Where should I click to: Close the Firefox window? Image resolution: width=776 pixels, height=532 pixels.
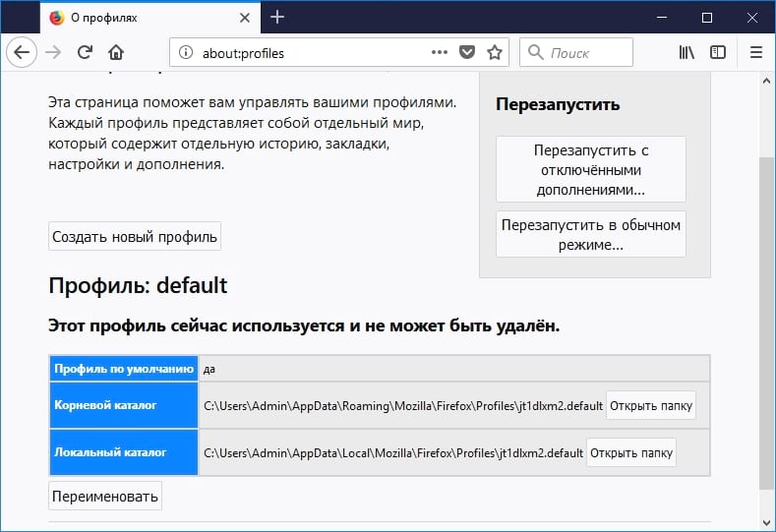752,18
